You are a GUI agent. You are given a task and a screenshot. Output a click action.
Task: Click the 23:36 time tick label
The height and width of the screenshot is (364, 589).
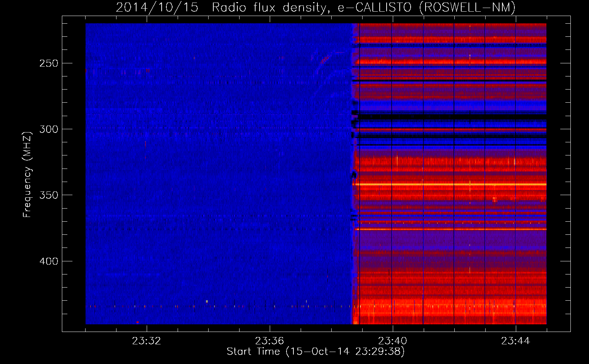click(269, 341)
